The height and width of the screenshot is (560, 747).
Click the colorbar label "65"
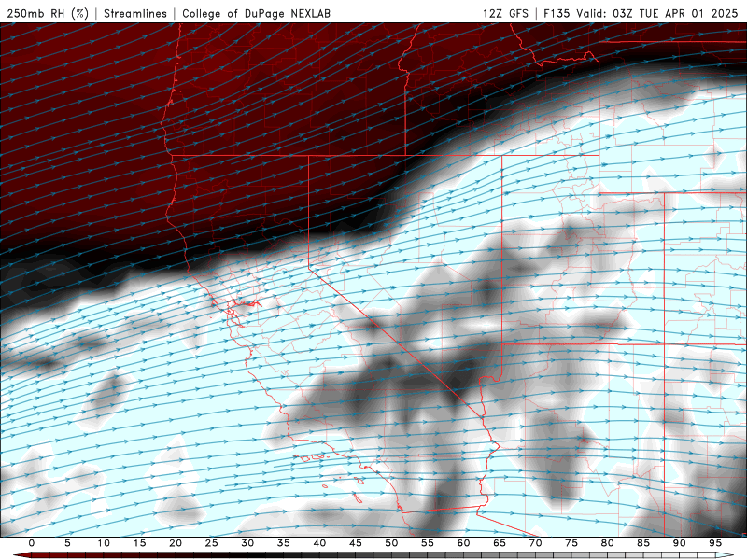pos(500,543)
